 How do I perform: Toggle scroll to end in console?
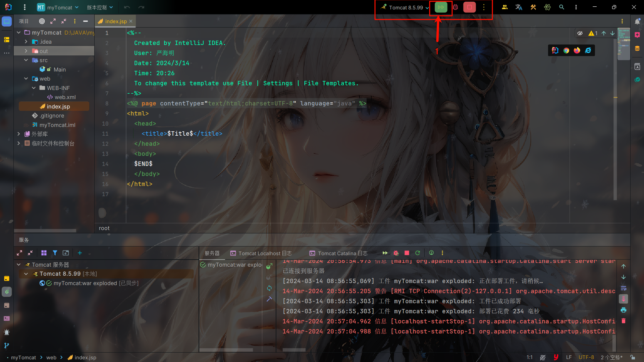coord(624,299)
